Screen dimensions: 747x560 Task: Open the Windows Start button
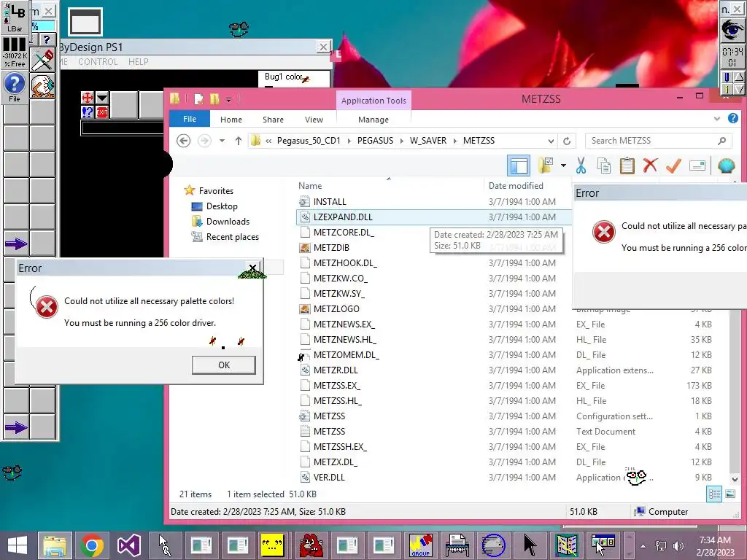tap(18, 545)
